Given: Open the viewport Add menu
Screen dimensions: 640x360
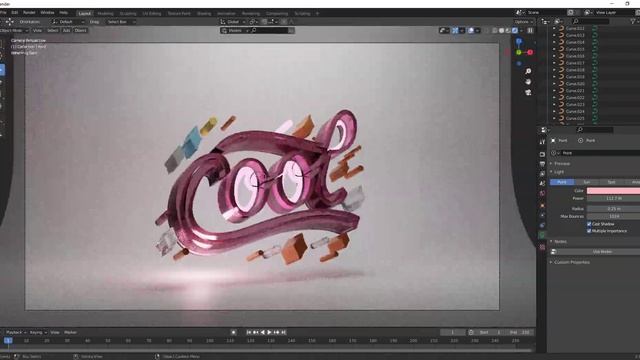Looking at the screenshot, I should tap(66, 31).
